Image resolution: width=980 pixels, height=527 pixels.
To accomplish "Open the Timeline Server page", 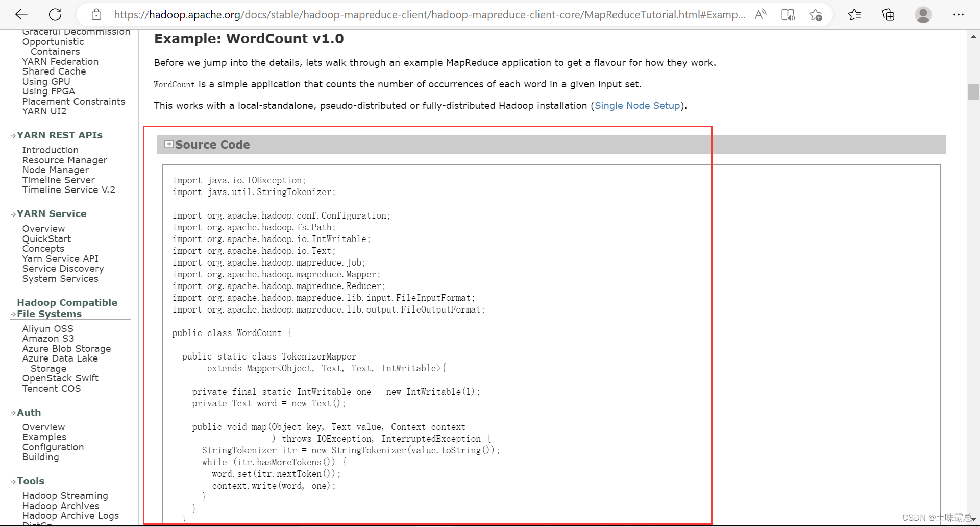I will pos(58,180).
